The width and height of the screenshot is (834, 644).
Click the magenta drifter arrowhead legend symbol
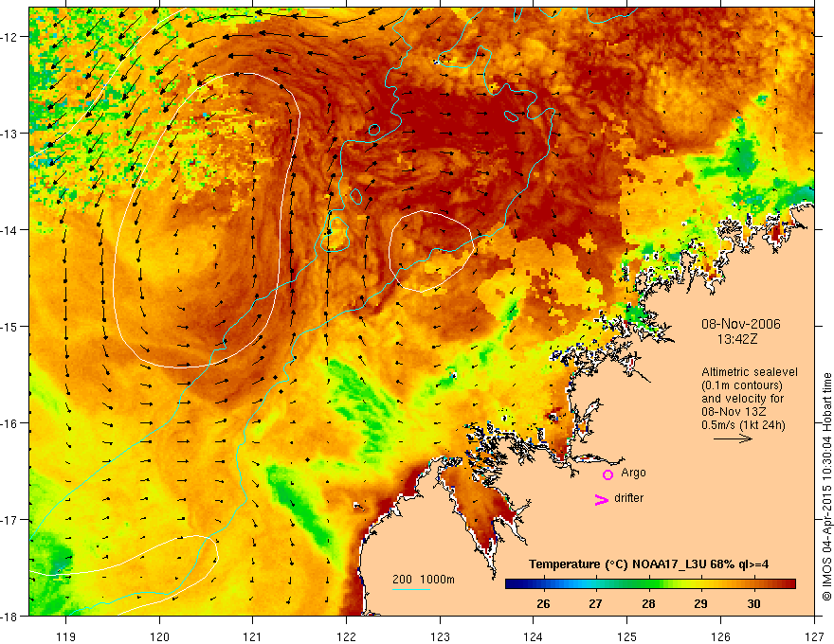pos(602,499)
